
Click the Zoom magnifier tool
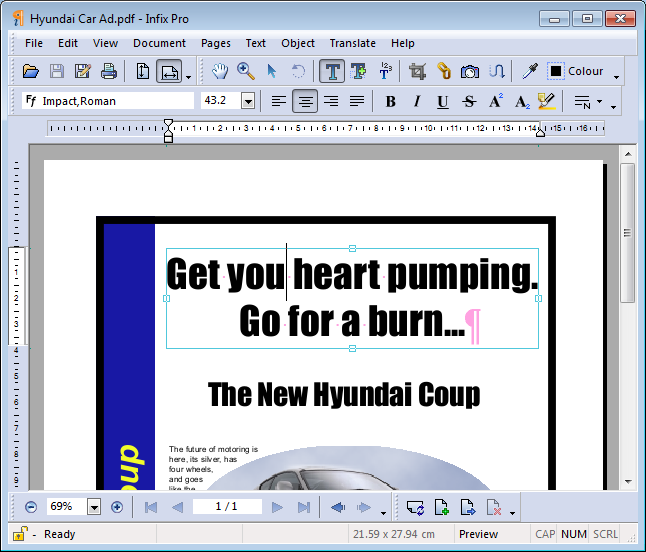pos(245,71)
